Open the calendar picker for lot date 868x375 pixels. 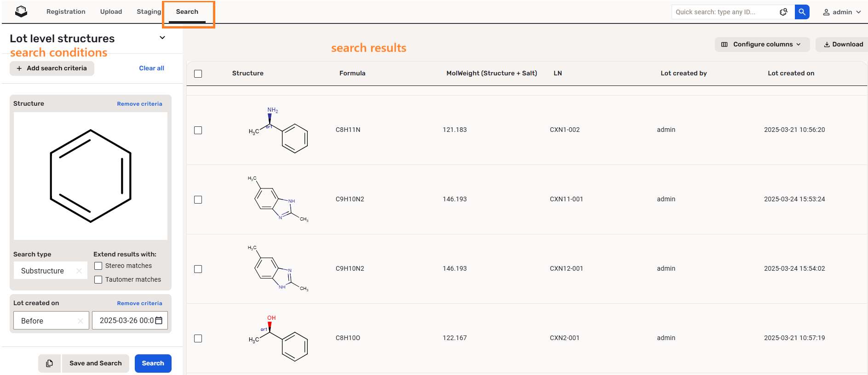click(x=159, y=320)
